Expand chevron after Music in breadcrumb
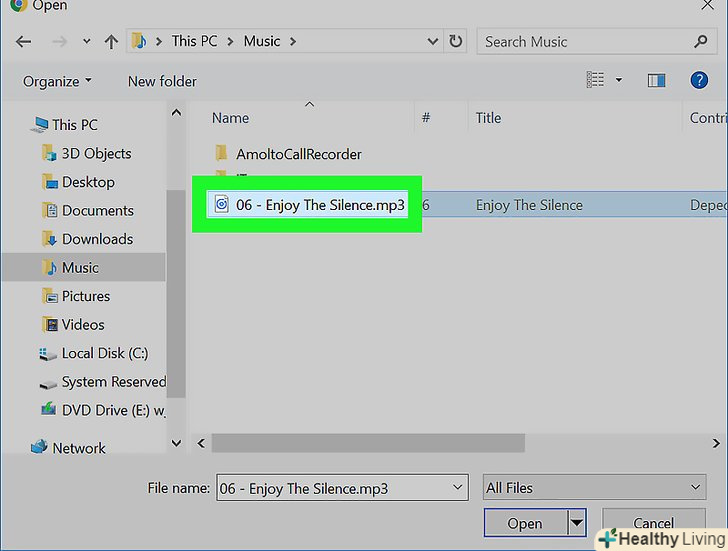728x551 pixels. tap(293, 42)
